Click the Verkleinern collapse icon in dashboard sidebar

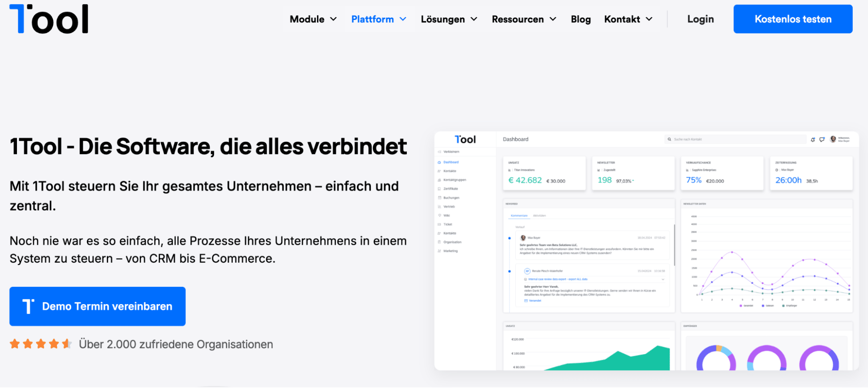[439, 152]
